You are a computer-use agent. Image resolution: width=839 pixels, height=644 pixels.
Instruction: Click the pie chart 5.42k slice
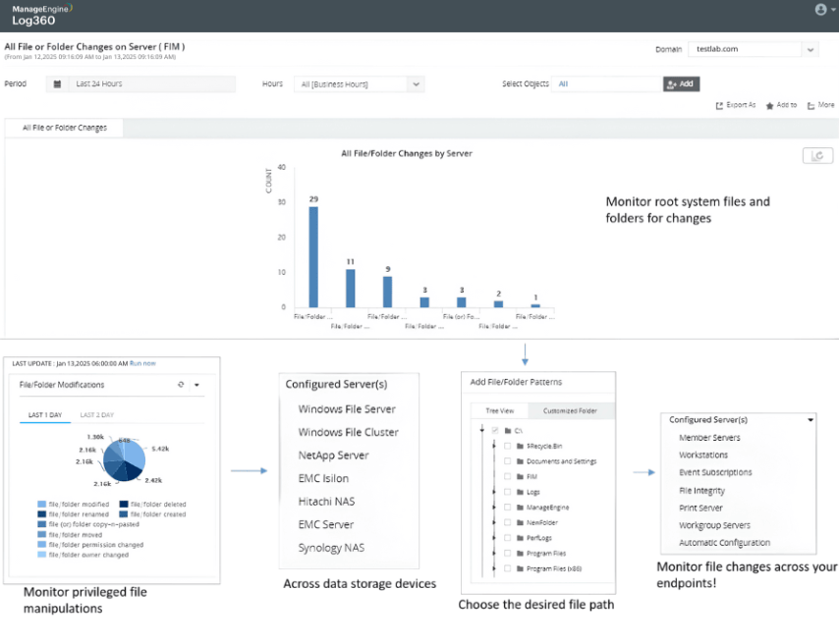[136, 456]
